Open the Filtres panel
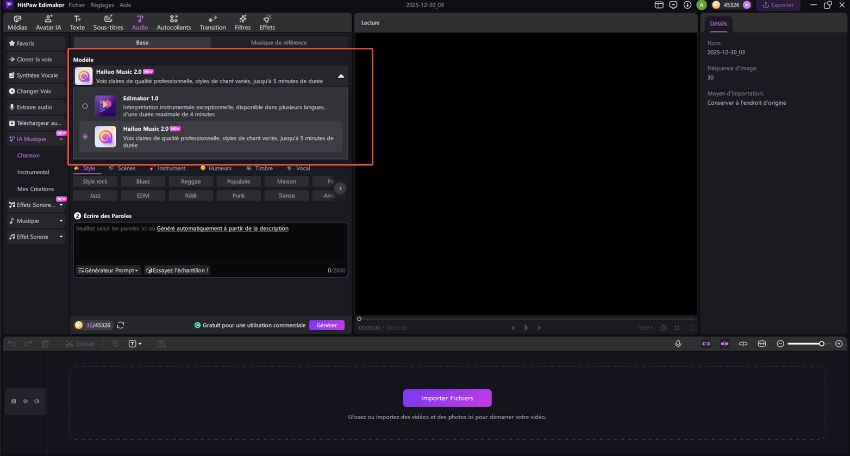This screenshot has height=456, width=850. click(x=241, y=22)
